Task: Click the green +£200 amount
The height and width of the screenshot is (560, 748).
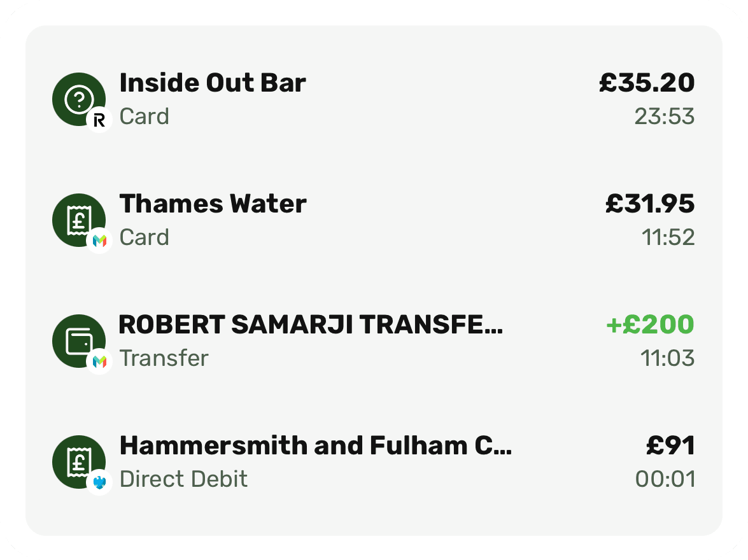Action: click(x=649, y=325)
